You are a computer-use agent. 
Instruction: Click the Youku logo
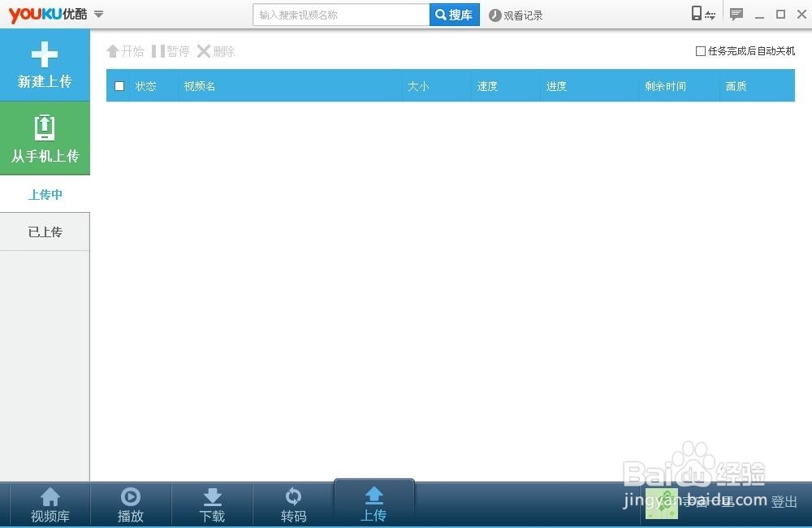(x=48, y=14)
